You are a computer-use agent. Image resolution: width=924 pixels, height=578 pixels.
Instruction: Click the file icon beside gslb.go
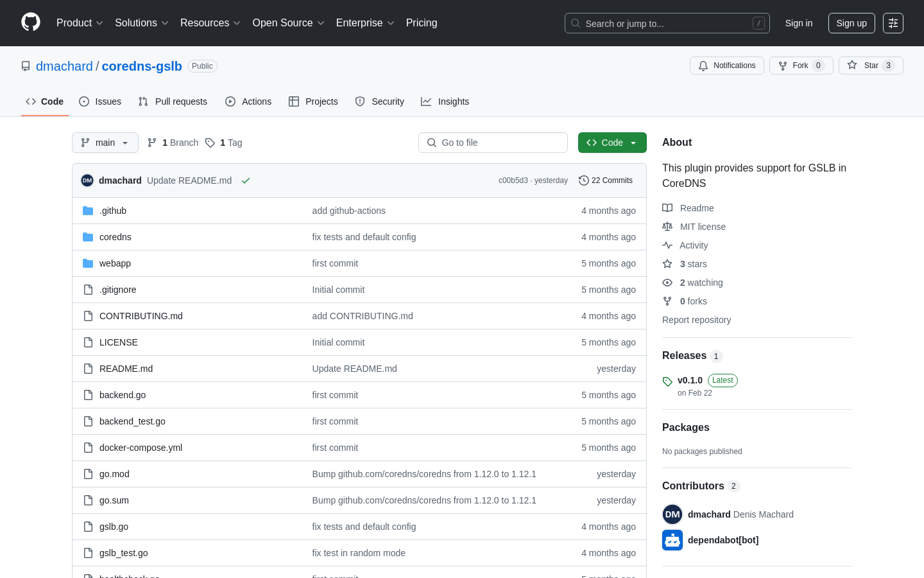88,527
